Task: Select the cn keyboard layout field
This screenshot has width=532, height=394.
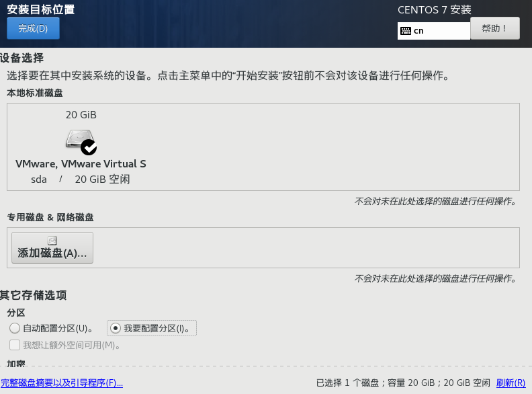Action: pyautogui.click(x=434, y=31)
